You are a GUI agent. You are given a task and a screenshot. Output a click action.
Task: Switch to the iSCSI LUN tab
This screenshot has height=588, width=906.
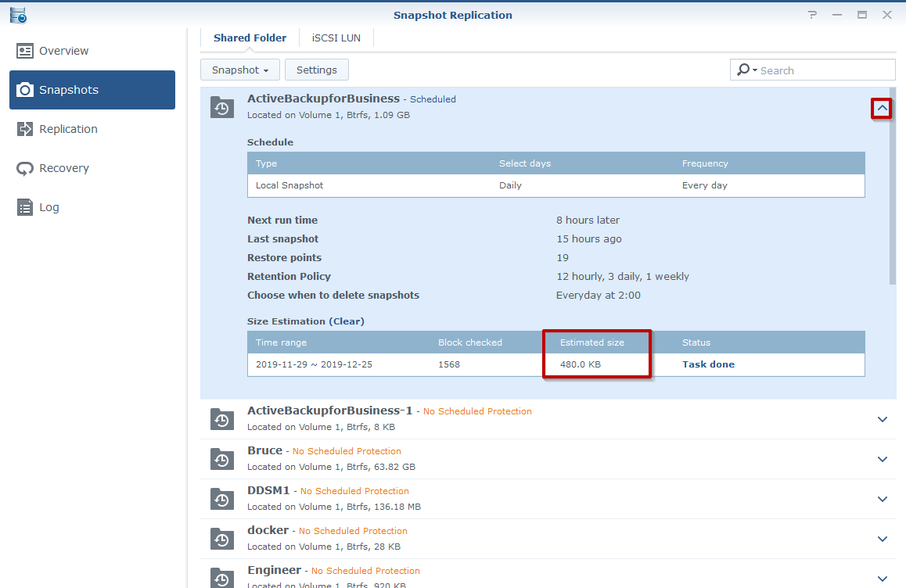(x=336, y=38)
